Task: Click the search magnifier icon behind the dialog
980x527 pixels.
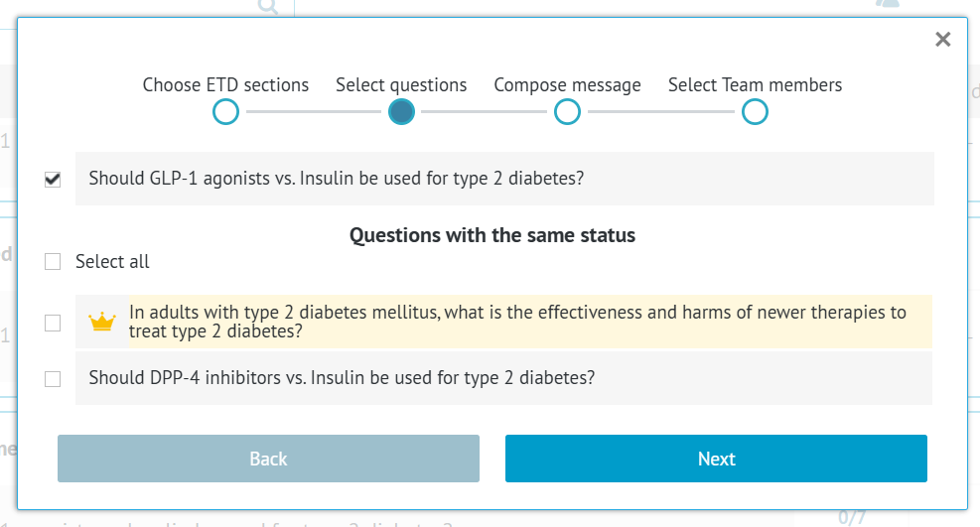Action: [x=268, y=7]
